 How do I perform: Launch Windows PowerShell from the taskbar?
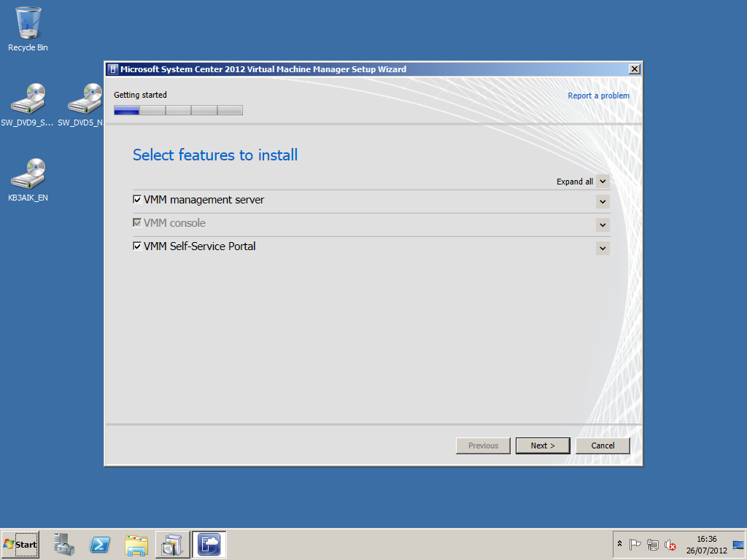coord(100,544)
